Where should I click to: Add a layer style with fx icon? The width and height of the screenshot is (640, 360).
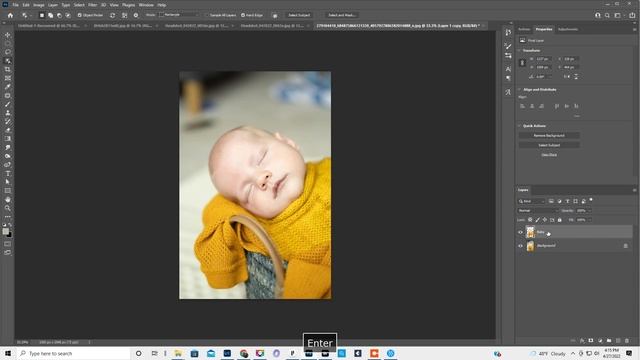pos(582,340)
